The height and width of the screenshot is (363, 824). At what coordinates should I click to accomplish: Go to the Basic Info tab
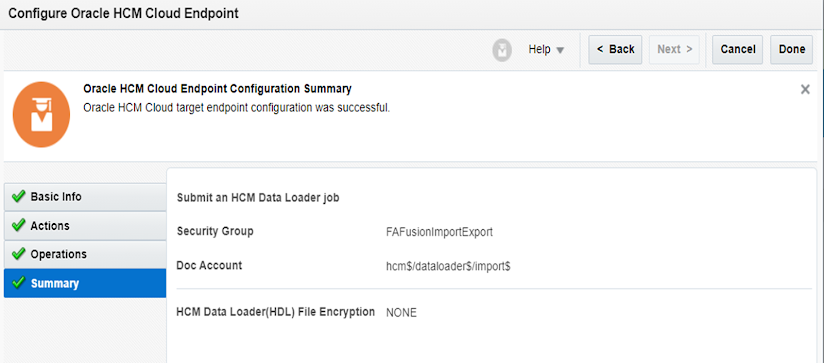pyautogui.click(x=85, y=197)
